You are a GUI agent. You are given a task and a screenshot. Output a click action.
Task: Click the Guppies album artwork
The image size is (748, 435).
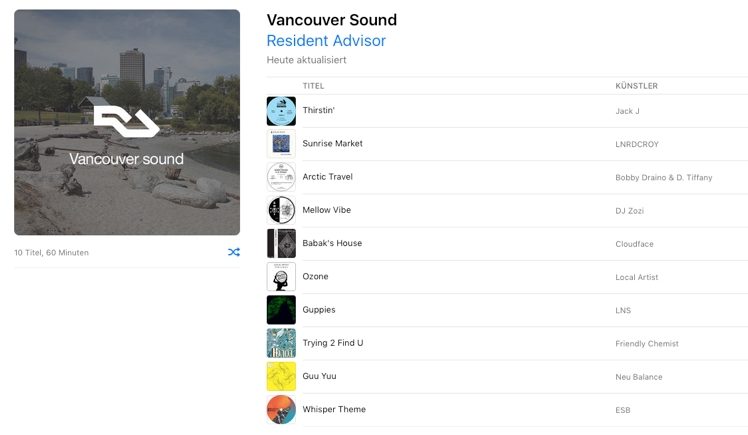coord(281,310)
